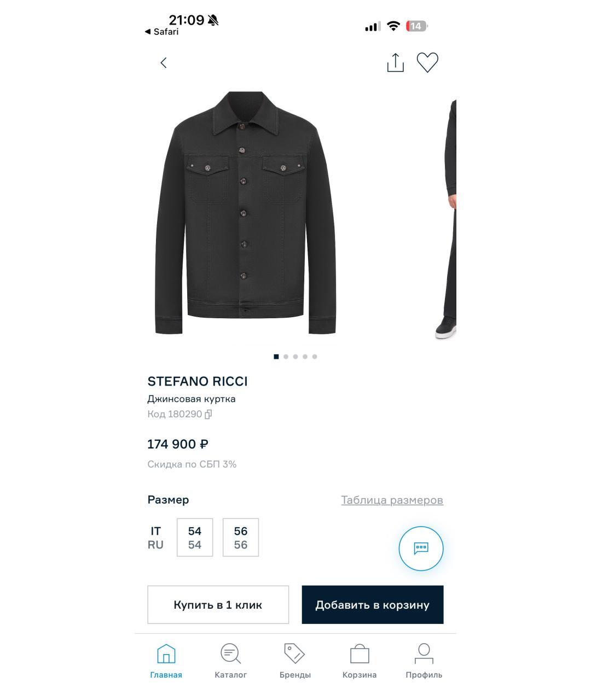Viewport: 591px width, 700px height.
Task: Go to Главная home tab
Action: [166, 661]
